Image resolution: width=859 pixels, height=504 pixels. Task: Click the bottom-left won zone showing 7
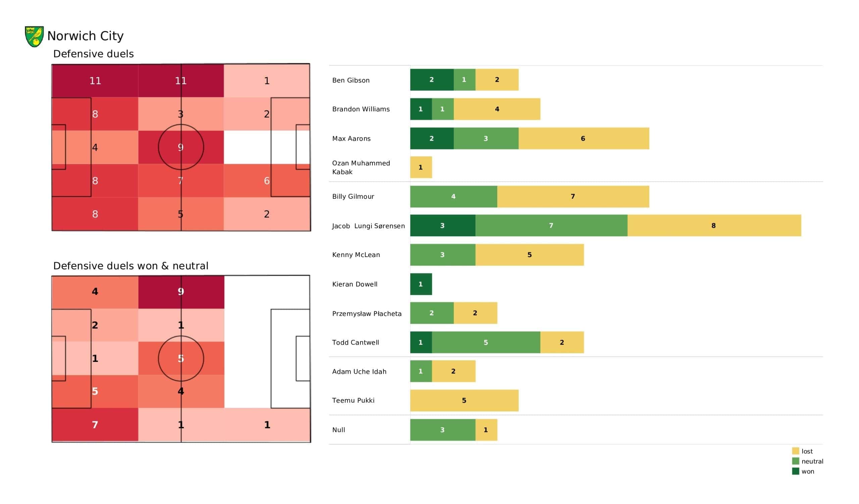point(95,425)
